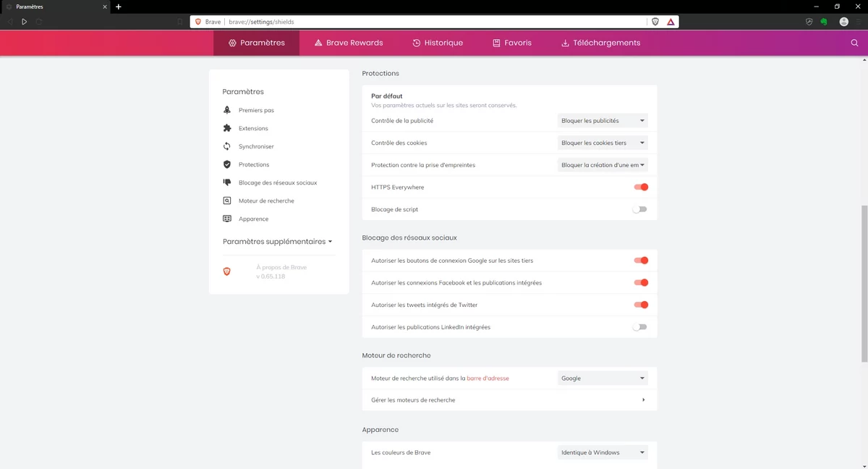Switch to the Historique tab
This screenshot has height=469, width=868.
[438, 43]
